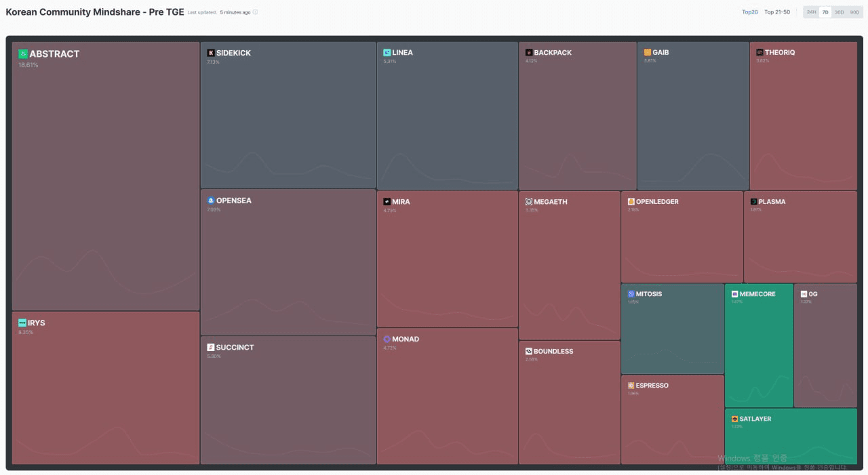Click the Monad logo icon
This screenshot has width=868, height=475.
coord(387,339)
